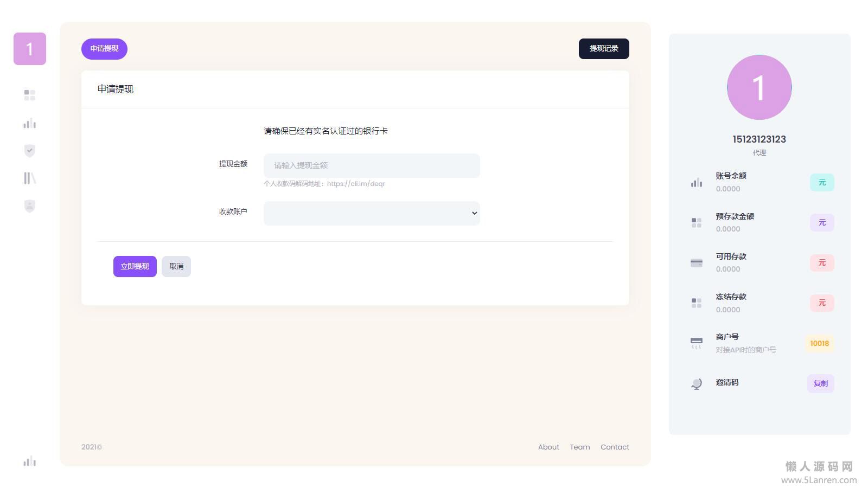The image size is (868, 488).
Task: Open the Contact footer link
Action: tap(615, 447)
